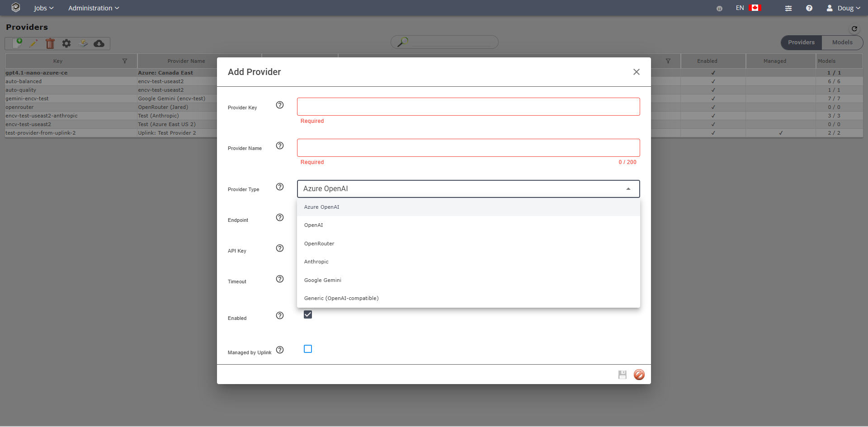Click help icon next to Timeout
Viewport: 868px width, 427px height.
coord(280,279)
